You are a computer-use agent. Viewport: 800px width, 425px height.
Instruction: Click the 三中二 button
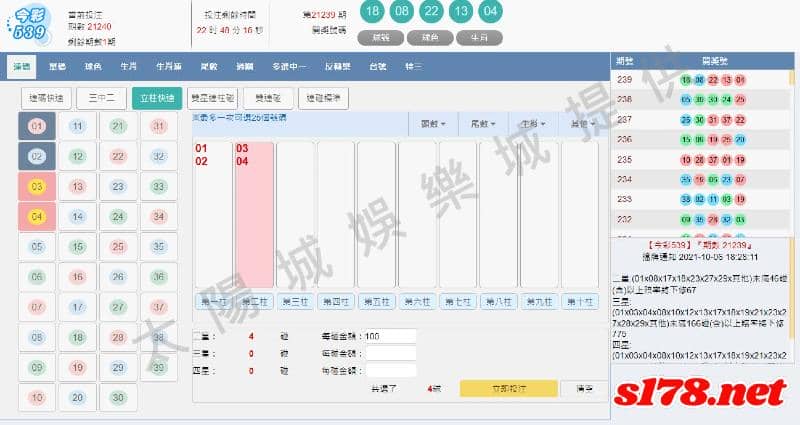[102, 98]
